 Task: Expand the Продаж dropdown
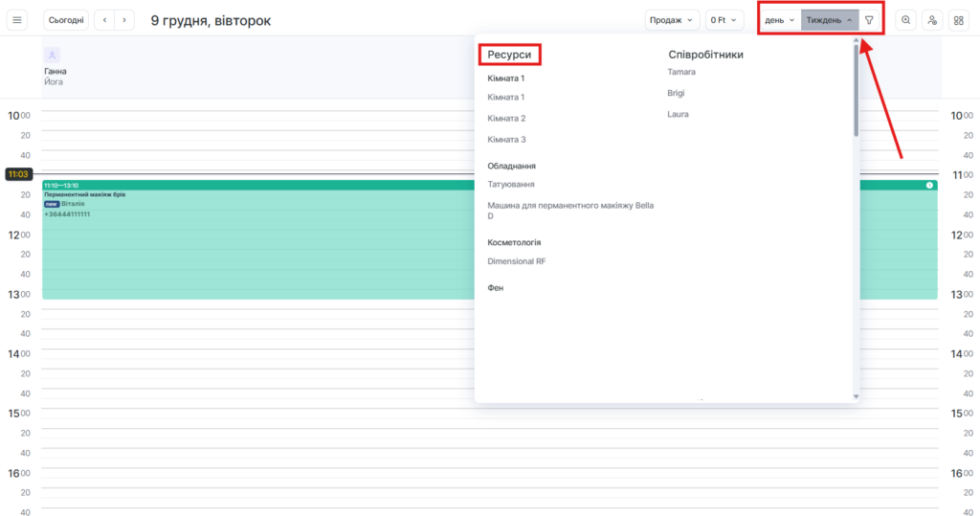(x=671, y=20)
